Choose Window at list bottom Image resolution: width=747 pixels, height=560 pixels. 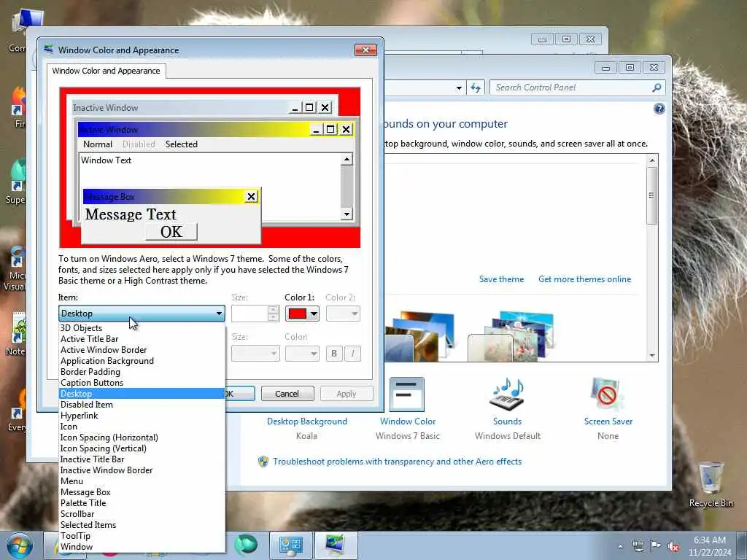coord(142,547)
